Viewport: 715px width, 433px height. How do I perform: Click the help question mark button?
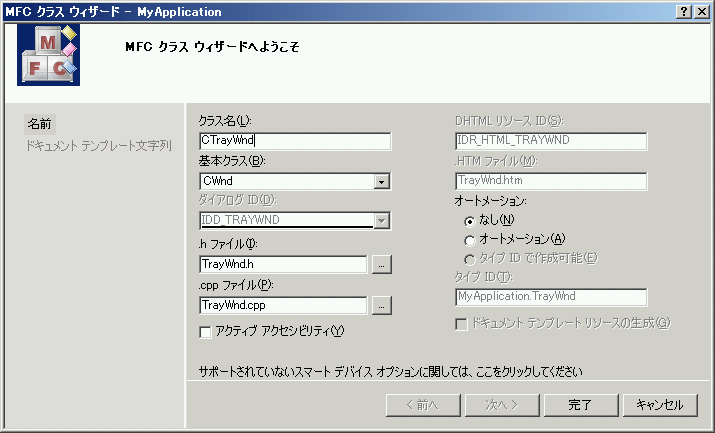point(684,11)
